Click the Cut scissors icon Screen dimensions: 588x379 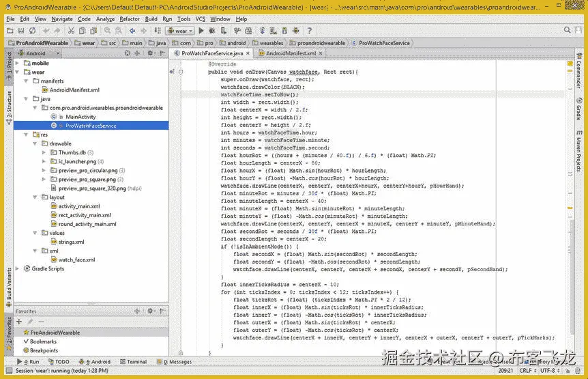(x=71, y=31)
